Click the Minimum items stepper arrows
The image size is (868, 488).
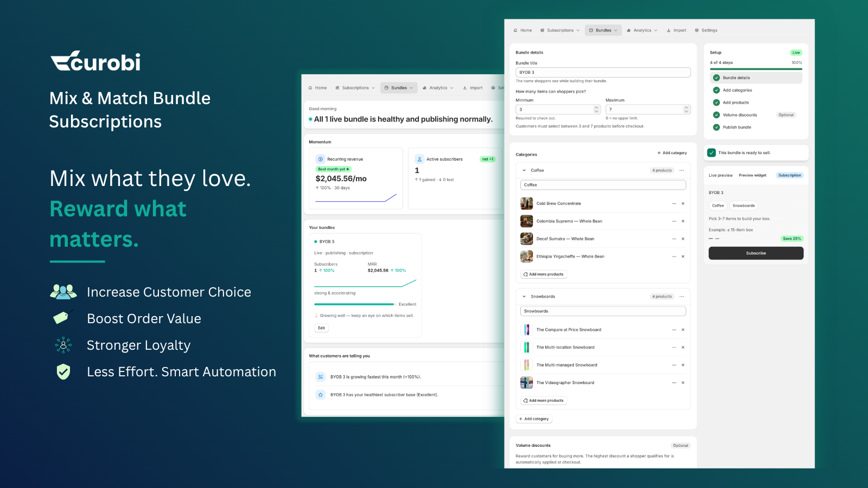(x=596, y=110)
